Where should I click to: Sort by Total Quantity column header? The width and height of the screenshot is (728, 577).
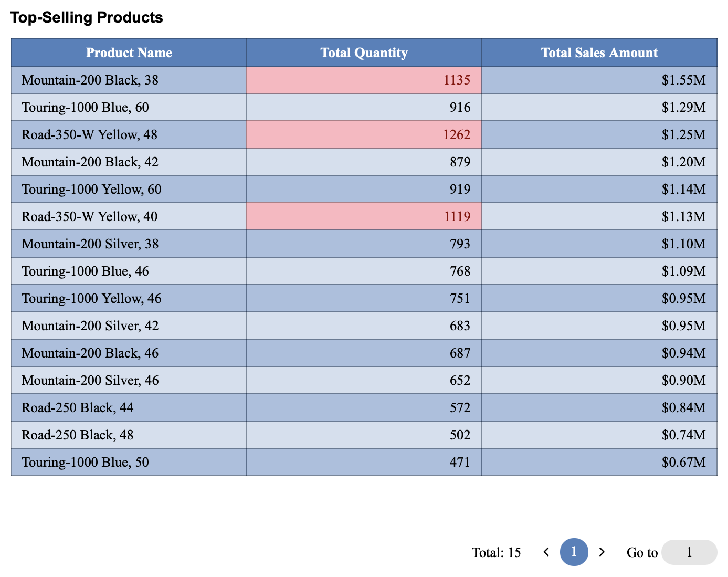pyautogui.click(x=364, y=53)
